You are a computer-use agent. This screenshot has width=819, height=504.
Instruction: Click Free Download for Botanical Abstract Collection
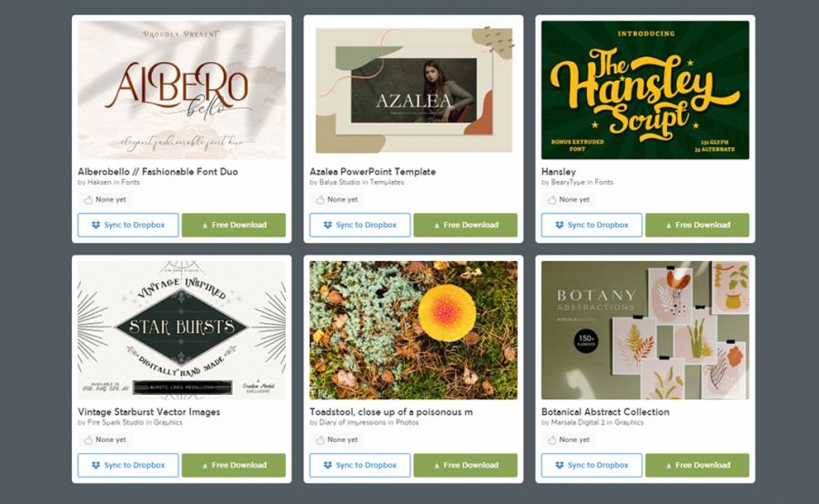(697, 466)
